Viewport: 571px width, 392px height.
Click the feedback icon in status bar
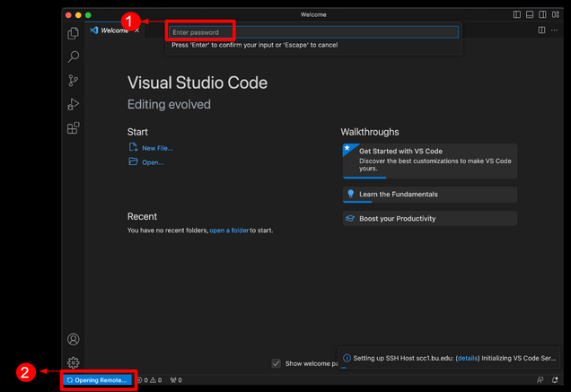click(540, 380)
